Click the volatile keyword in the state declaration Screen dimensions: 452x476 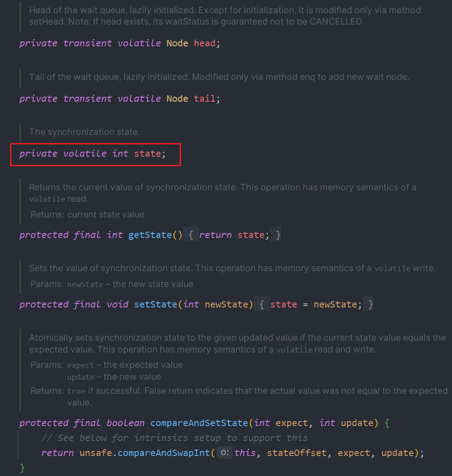click(85, 154)
